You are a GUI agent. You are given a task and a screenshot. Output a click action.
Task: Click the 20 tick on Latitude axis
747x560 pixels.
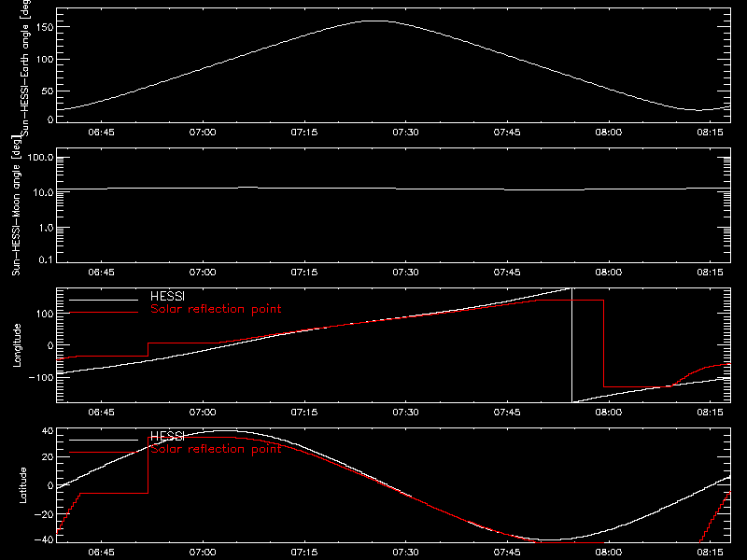point(49,457)
